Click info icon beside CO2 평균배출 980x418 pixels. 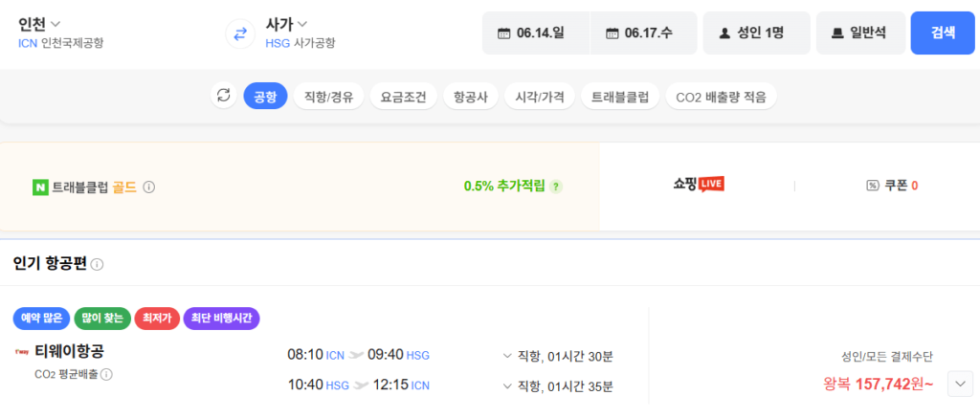[x=106, y=374]
